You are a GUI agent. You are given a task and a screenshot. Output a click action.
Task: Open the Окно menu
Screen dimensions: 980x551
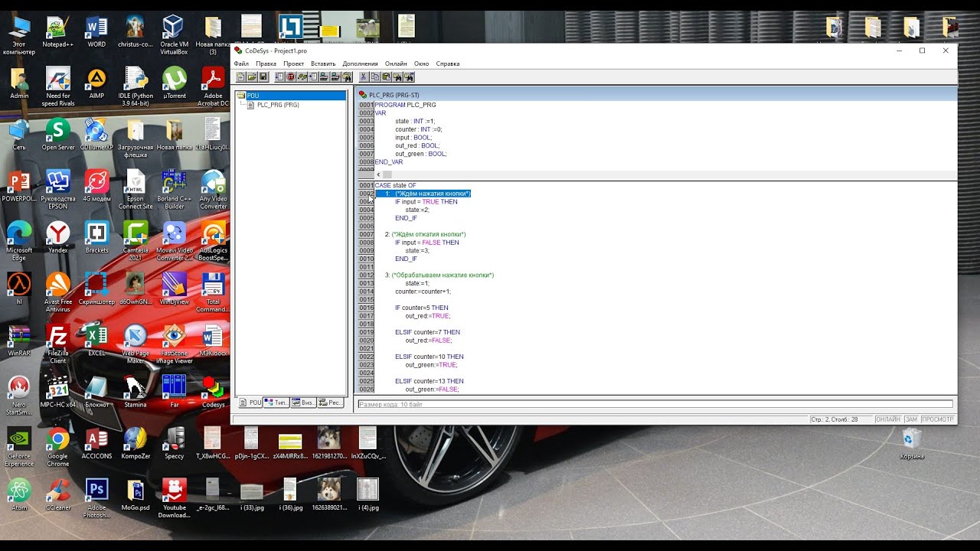click(421, 64)
